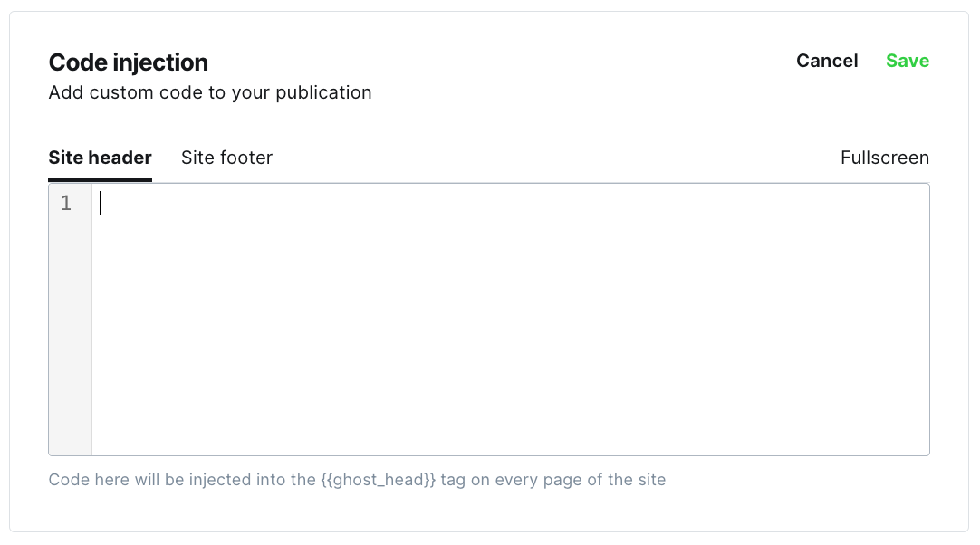The image size is (980, 545).
Task: Click the text cursor in the editor
Action: coord(100,203)
